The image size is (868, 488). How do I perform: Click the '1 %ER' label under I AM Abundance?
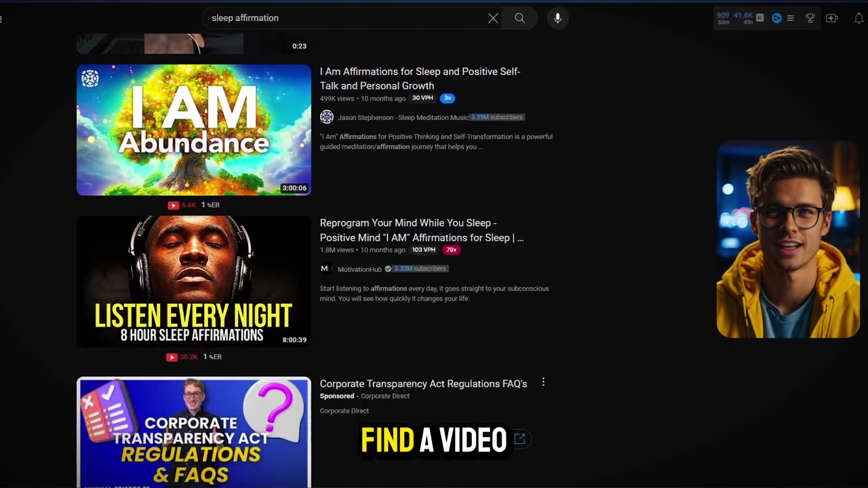coord(210,205)
